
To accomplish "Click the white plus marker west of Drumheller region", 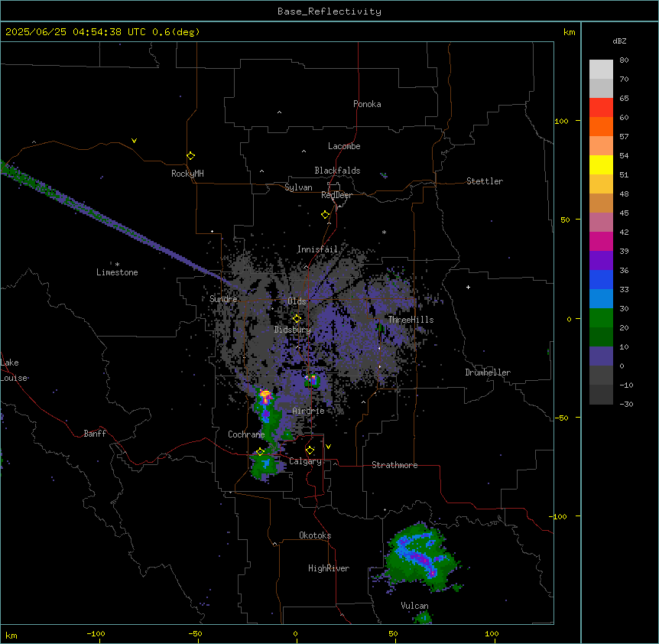I will point(468,287).
